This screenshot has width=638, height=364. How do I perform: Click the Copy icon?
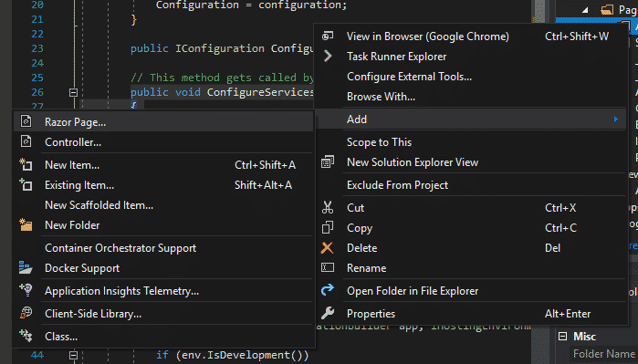click(x=328, y=227)
